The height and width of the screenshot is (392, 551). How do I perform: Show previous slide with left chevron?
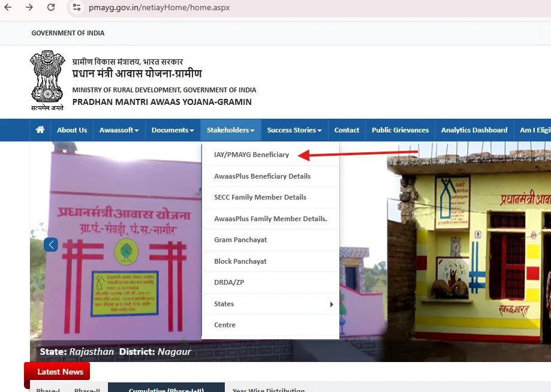(51, 245)
